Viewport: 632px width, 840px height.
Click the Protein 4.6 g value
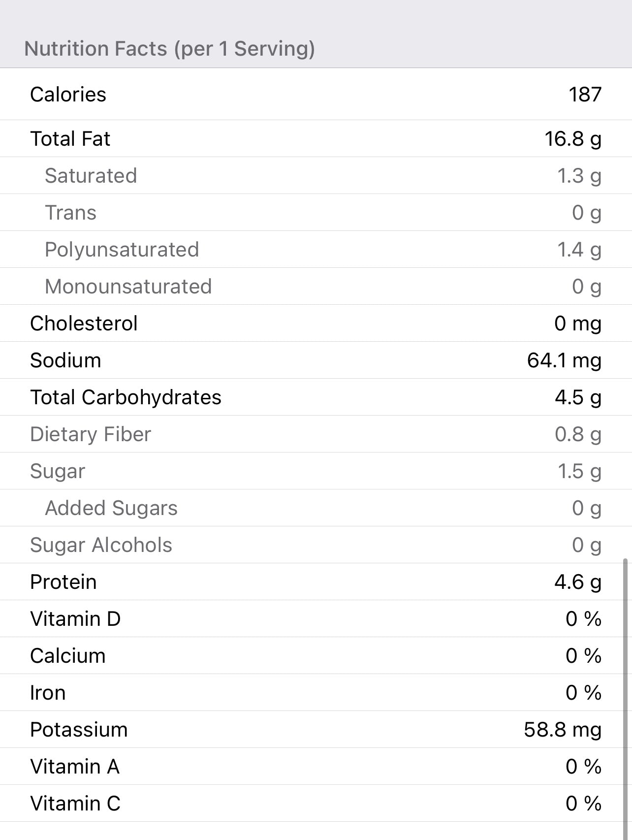[x=577, y=582]
